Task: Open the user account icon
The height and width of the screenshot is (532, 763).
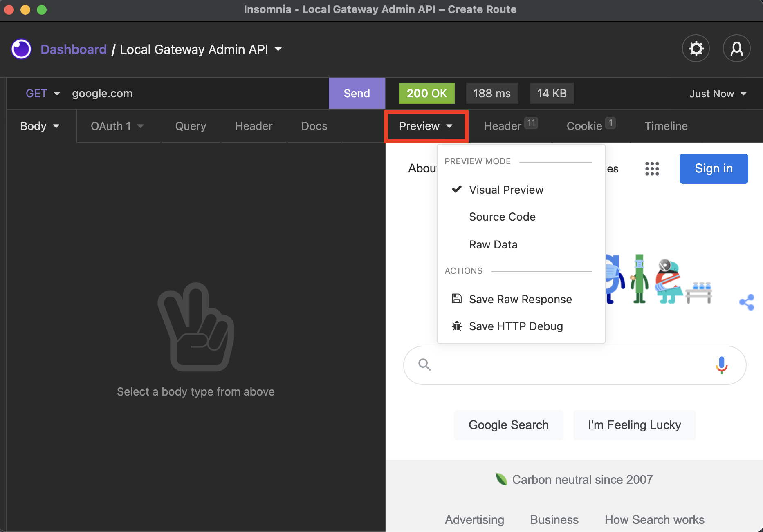Action: (x=736, y=49)
